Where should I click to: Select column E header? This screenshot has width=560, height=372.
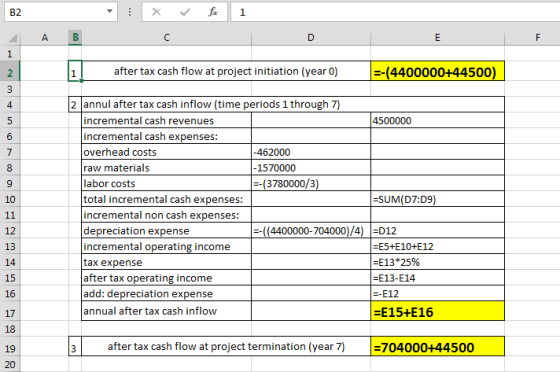coord(438,37)
